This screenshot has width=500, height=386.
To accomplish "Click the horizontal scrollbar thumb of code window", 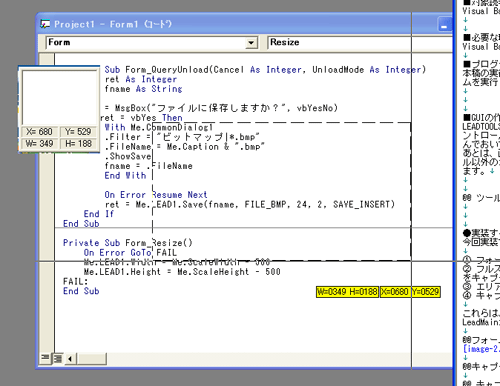I will [92, 359].
